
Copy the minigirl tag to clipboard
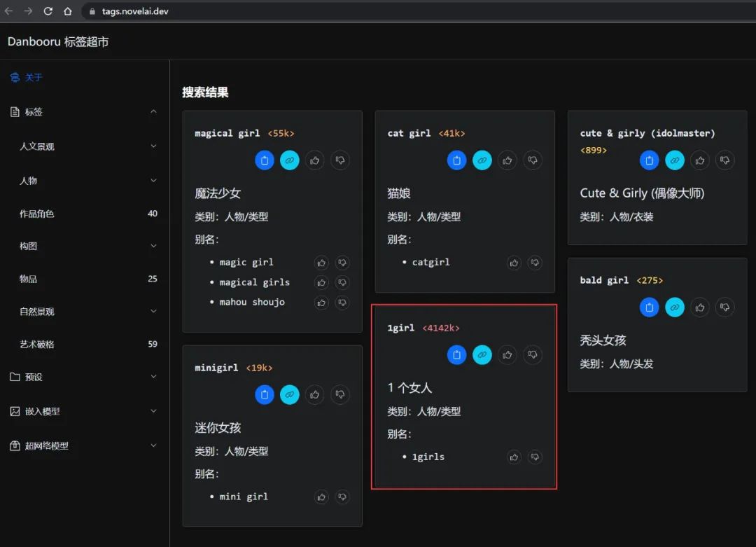[264, 394]
